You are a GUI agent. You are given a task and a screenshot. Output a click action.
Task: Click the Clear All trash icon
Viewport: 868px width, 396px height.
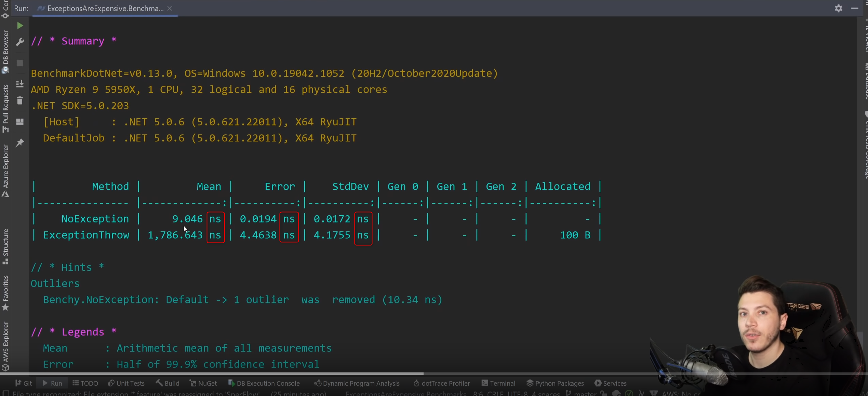20,100
